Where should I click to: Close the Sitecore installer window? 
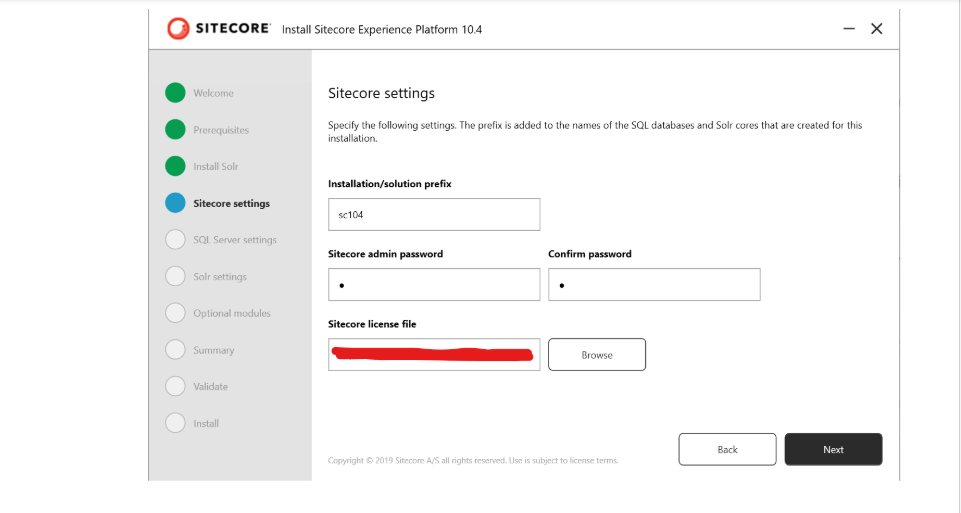click(877, 29)
